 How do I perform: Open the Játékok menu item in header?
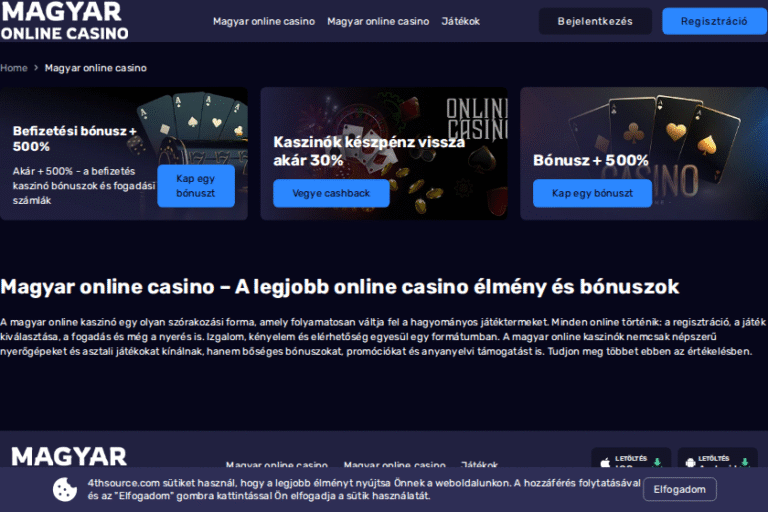(x=460, y=21)
